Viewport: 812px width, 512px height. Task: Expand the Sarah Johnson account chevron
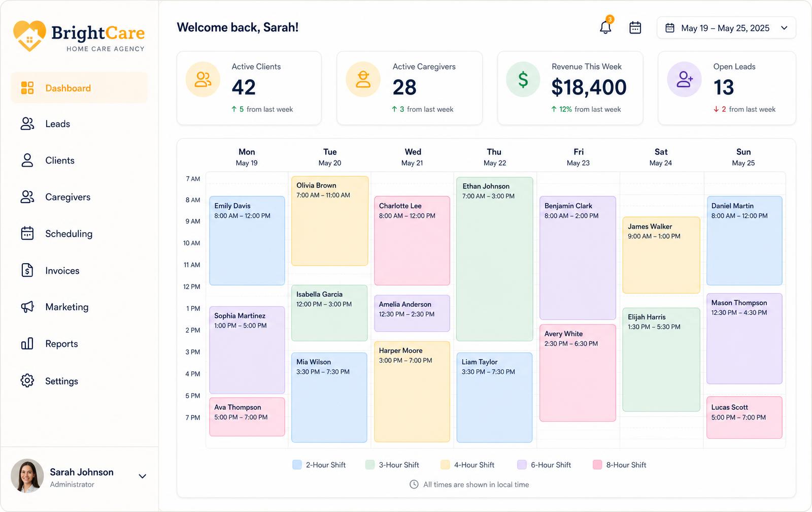tap(143, 476)
